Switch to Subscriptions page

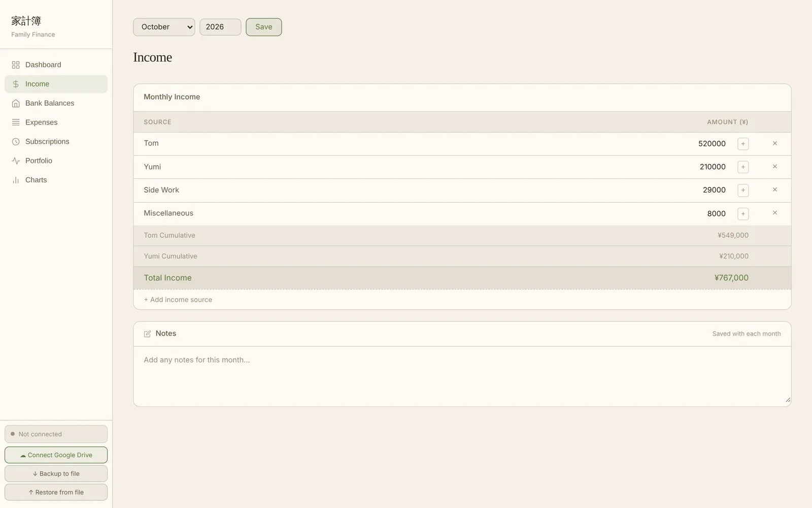56,142
